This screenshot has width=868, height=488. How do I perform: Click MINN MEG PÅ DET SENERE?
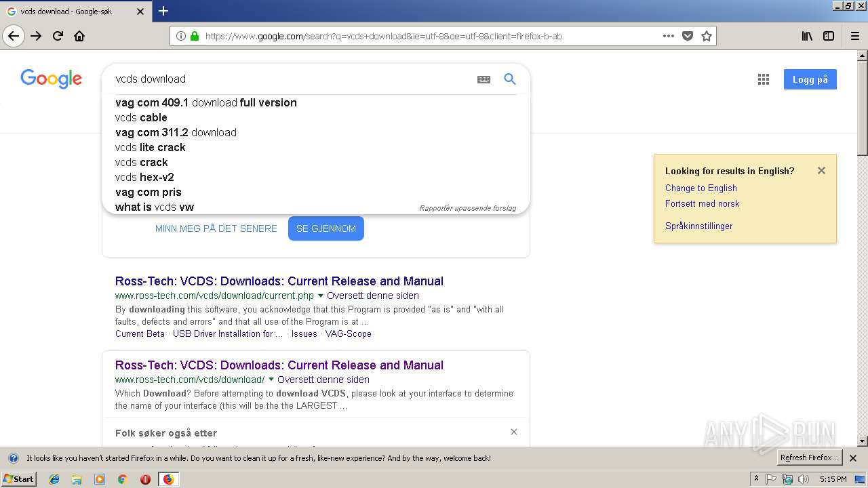216,228
